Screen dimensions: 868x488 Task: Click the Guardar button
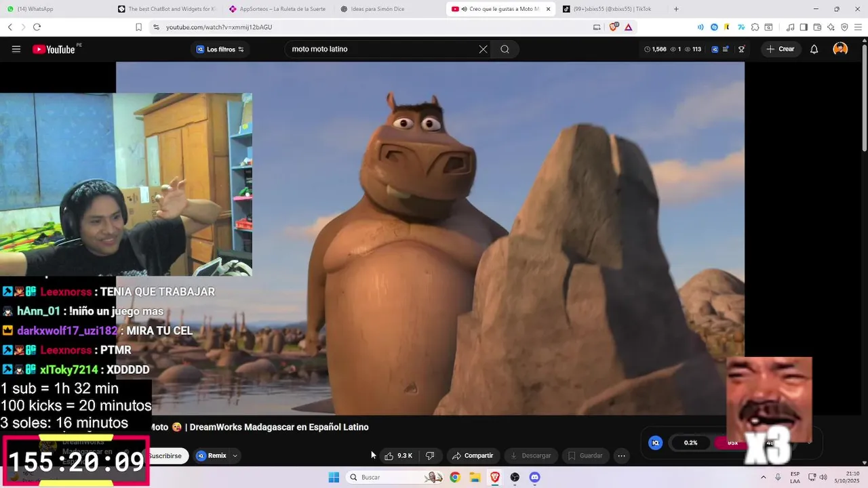(x=586, y=455)
